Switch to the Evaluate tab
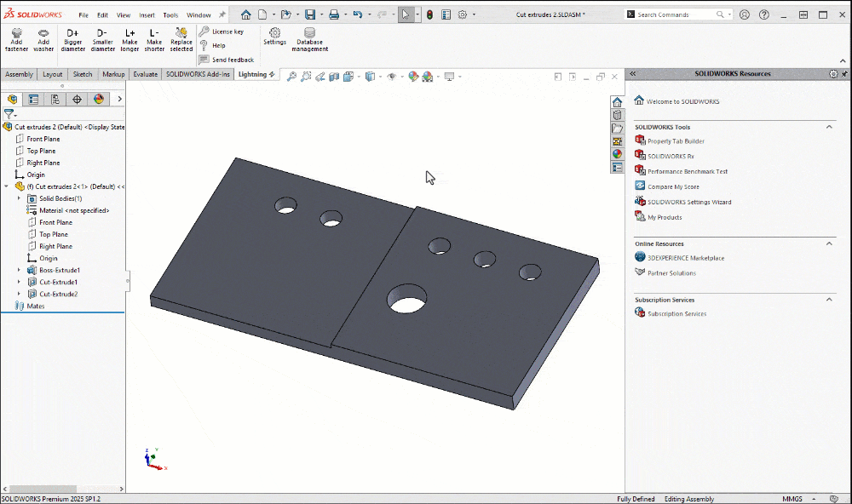The width and height of the screenshot is (852, 504). tap(146, 74)
